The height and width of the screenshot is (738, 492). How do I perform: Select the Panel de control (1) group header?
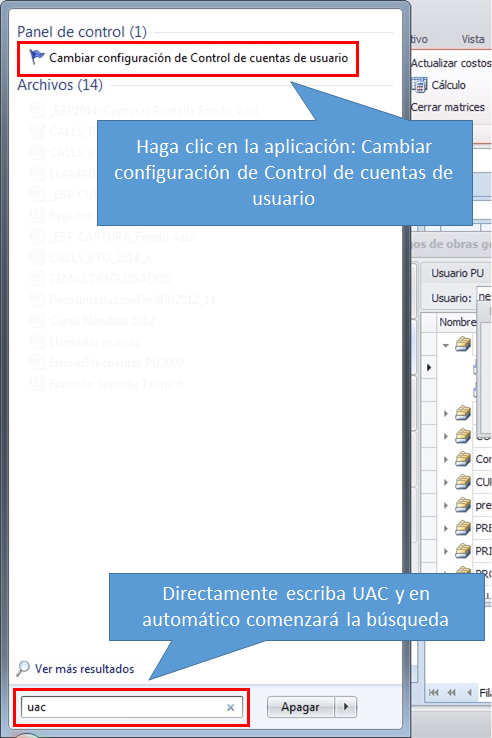82,32
